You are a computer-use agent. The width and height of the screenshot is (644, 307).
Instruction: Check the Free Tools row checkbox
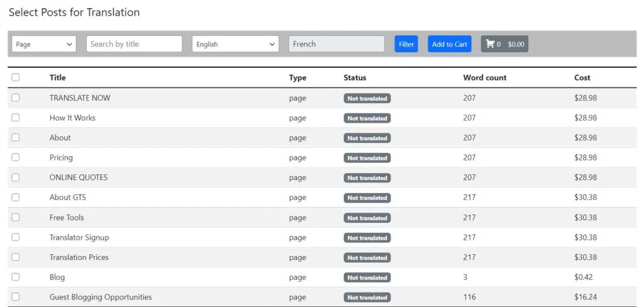pos(16,217)
